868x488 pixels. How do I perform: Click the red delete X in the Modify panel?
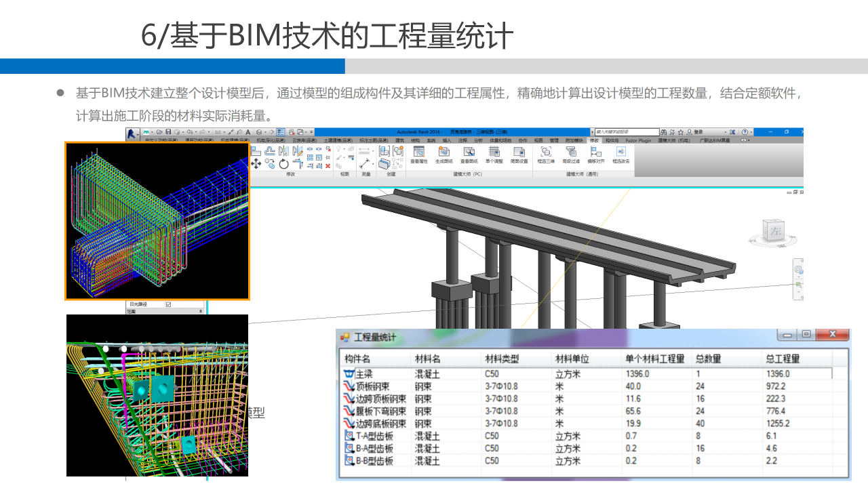coord(328,165)
